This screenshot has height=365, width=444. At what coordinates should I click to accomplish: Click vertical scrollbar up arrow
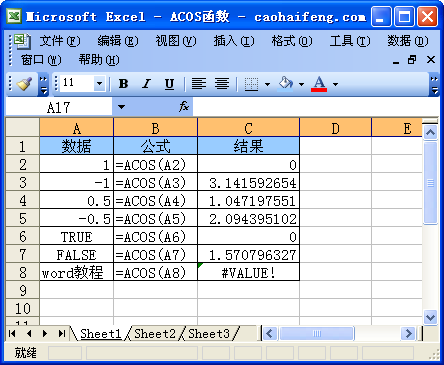(x=430, y=132)
